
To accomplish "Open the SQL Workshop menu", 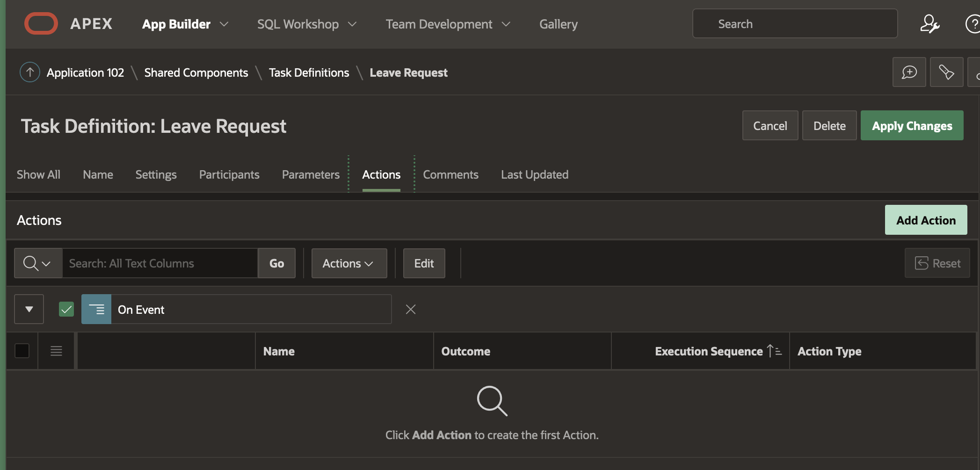I will [307, 24].
